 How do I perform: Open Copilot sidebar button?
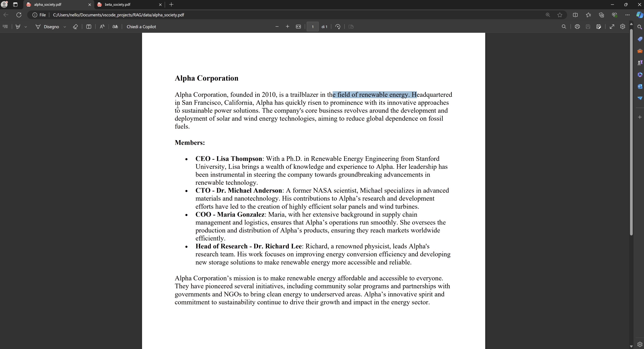640,15
